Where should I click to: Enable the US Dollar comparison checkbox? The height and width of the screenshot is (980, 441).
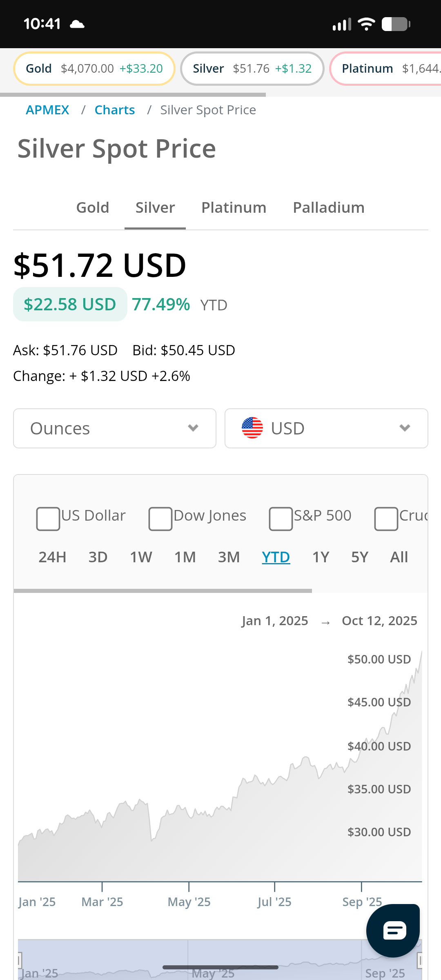(48, 519)
